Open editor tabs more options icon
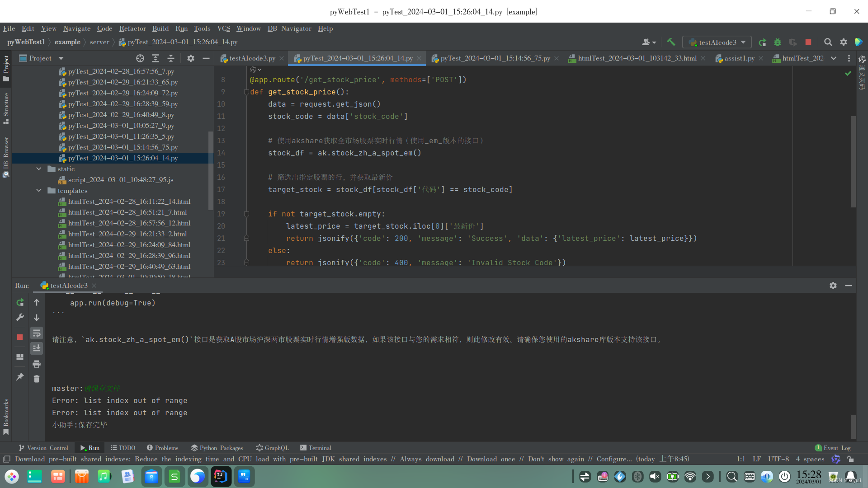The height and width of the screenshot is (488, 868). pyautogui.click(x=849, y=58)
